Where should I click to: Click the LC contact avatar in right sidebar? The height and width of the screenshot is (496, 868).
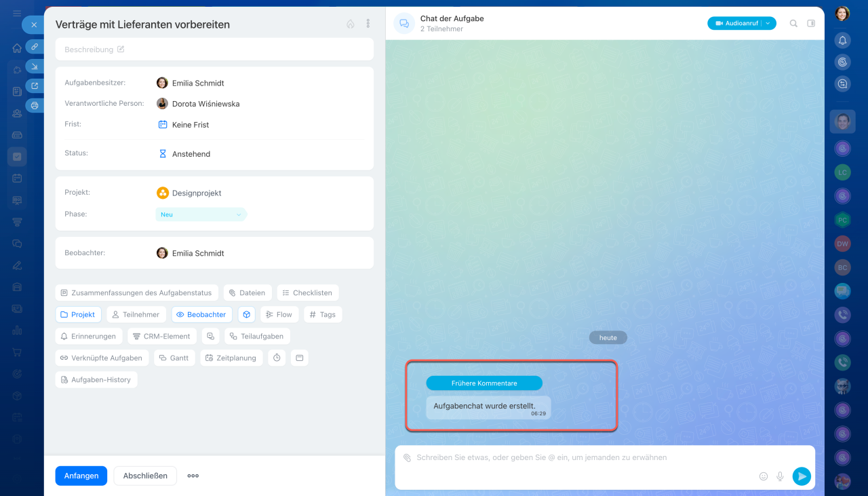[x=842, y=172]
